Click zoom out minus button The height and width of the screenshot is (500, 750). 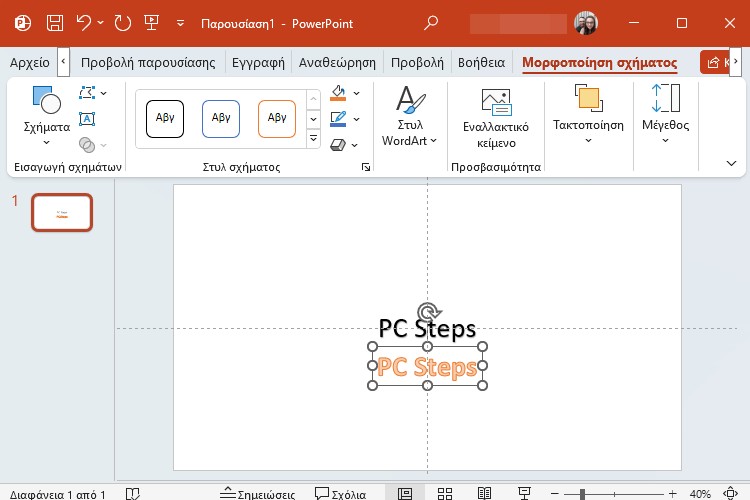click(555, 493)
